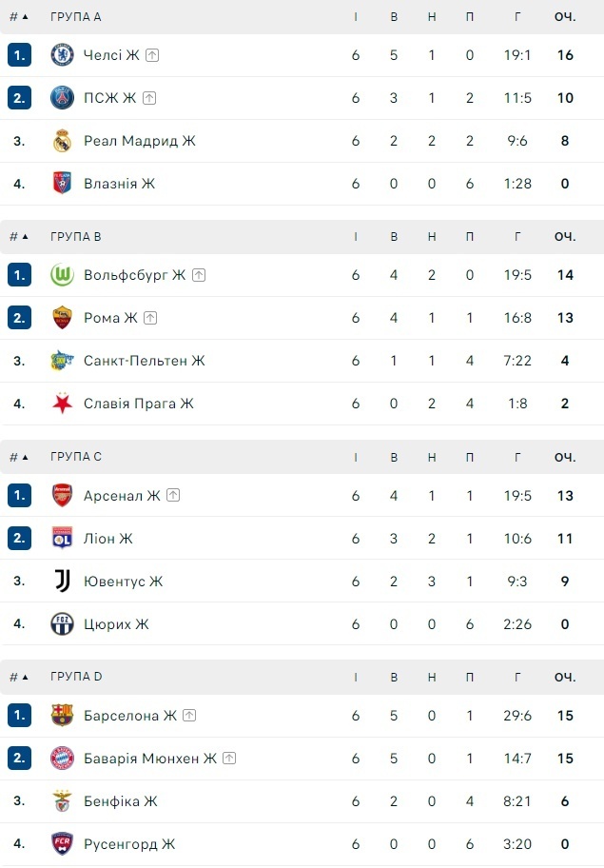The width and height of the screenshot is (604, 868).
Task: Click rank badge 1 for Арсенал Ж
Action: 19,495
